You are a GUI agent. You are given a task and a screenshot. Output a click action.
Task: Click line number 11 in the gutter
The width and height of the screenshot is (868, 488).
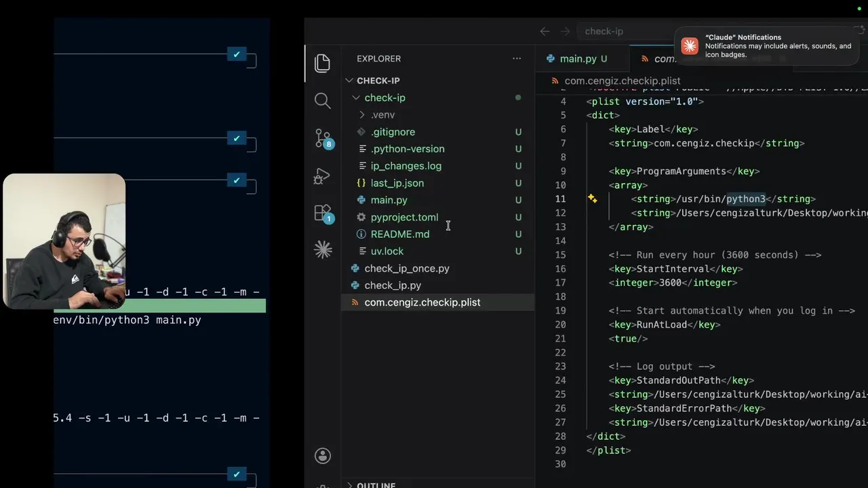pyautogui.click(x=560, y=199)
